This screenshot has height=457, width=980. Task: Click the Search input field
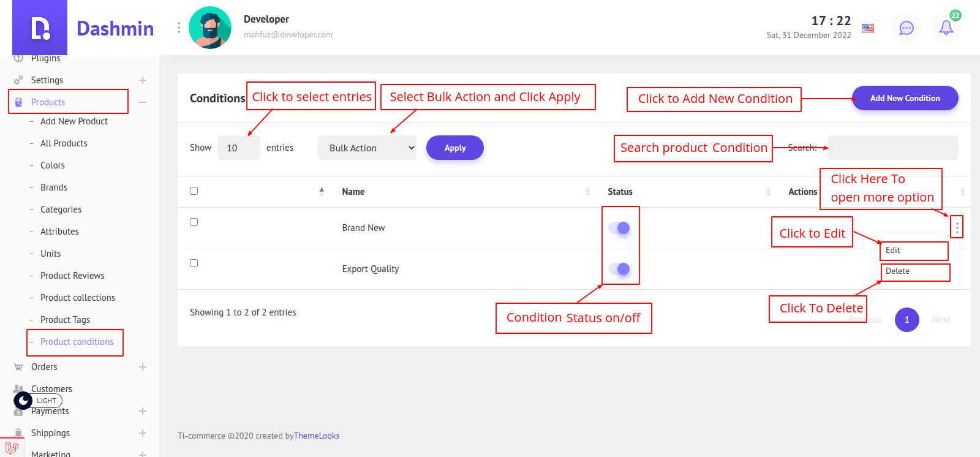click(892, 148)
